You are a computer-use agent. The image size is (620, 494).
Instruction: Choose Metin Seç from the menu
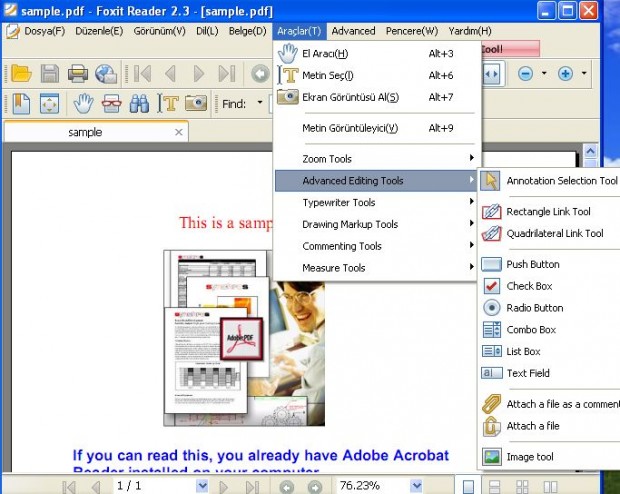[328, 75]
